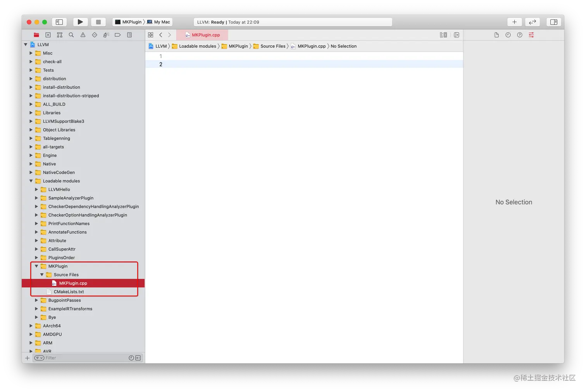Show the Project navigator folder icon
This screenshot has width=586, height=392.
point(36,35)
